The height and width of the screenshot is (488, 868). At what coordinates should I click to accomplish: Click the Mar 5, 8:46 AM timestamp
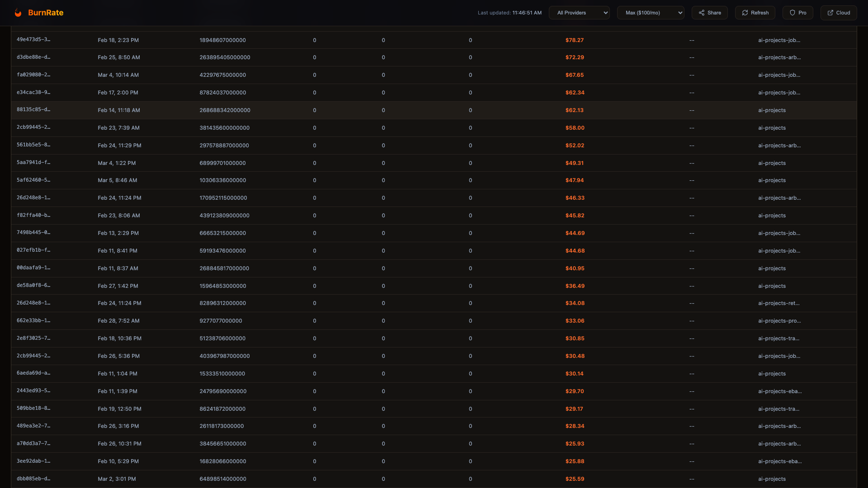tap(117, 180)
